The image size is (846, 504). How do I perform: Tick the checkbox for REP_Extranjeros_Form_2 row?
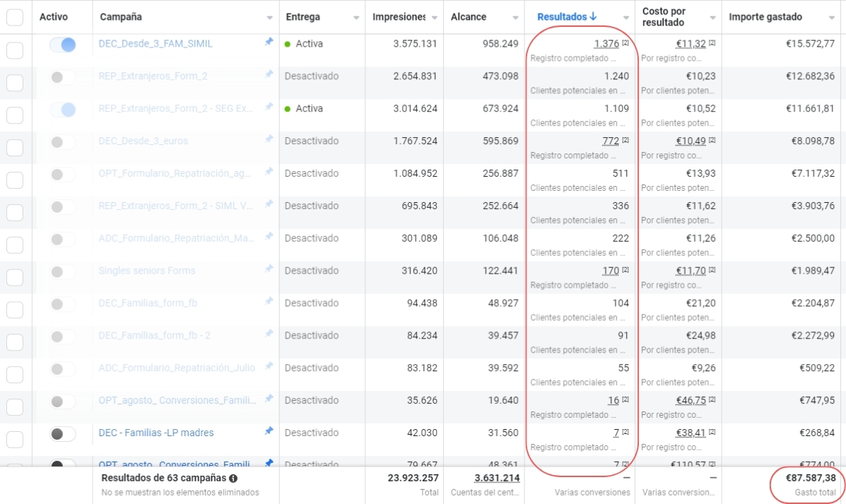15,83
